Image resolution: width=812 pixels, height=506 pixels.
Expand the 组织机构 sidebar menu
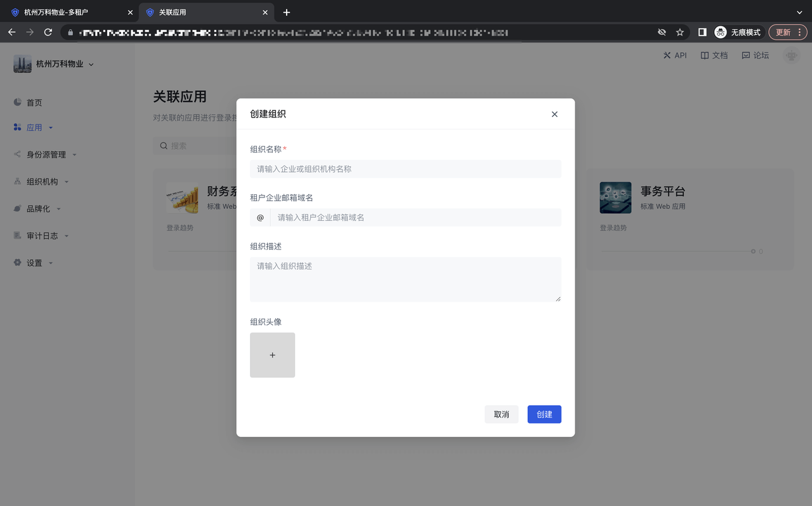tap(42, 182)
